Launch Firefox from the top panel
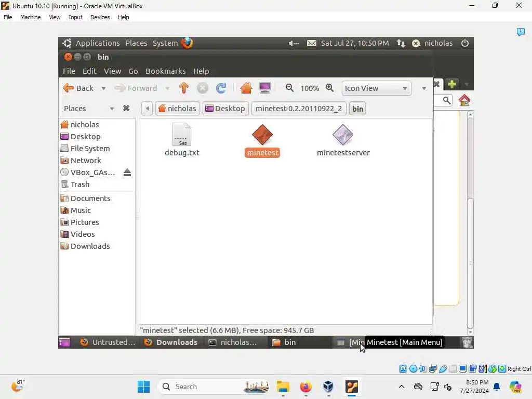532x399 pixels. tap(187, 43)
